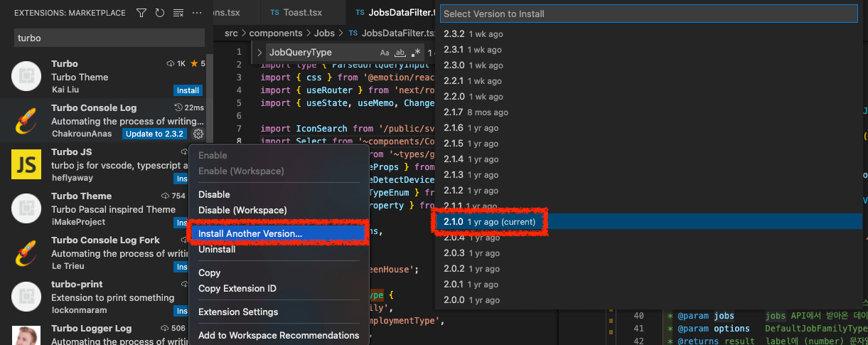Open Views and More Actions ellipsis
Image resolution: width=868 pixels, height=345 pixels.
point(197,13)
